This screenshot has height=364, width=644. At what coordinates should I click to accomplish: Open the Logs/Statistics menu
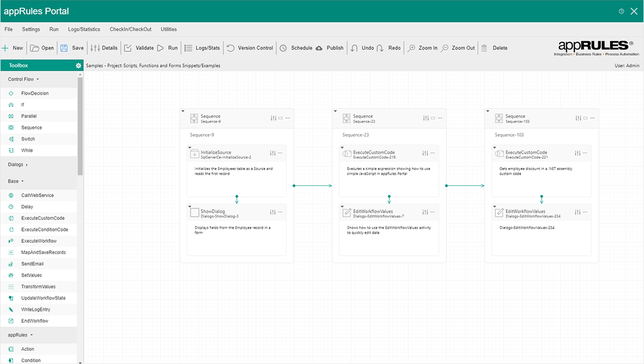tap(84, 29)
